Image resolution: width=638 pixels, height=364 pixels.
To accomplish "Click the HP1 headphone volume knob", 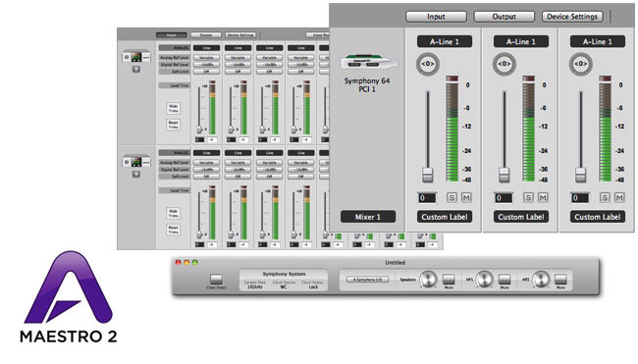I will [484, 280].
